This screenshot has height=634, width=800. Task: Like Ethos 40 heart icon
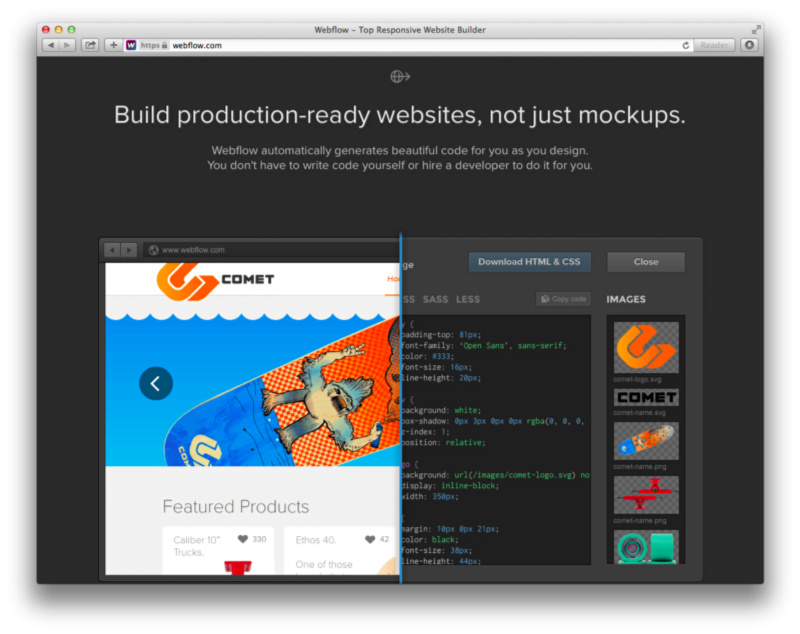(x=370, y=540)
